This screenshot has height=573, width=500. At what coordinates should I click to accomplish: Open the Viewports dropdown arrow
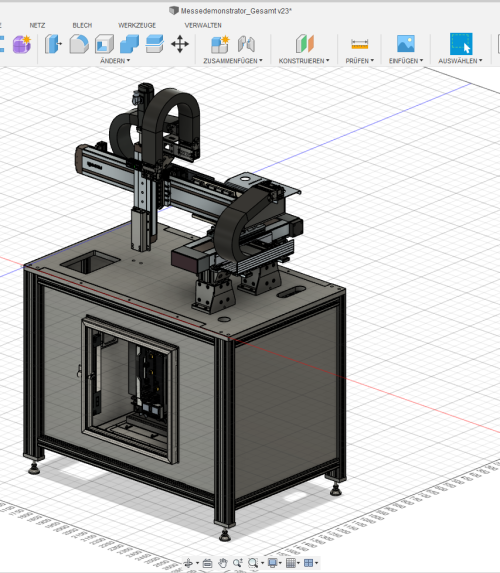click(317, 563)
